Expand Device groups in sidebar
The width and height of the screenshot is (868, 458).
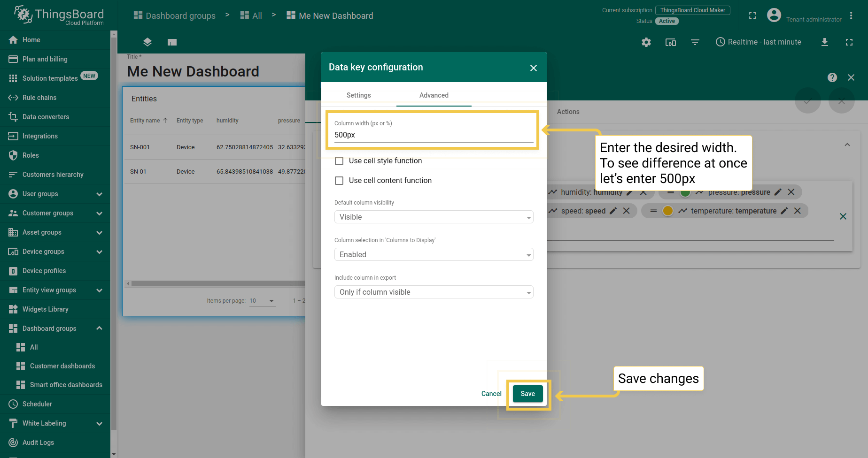pyautogui.click(x=99, y=252)
